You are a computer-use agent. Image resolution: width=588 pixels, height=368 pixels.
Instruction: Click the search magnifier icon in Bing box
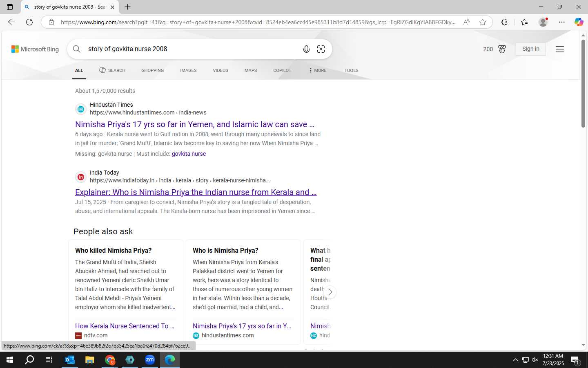(x=77, y=49)
